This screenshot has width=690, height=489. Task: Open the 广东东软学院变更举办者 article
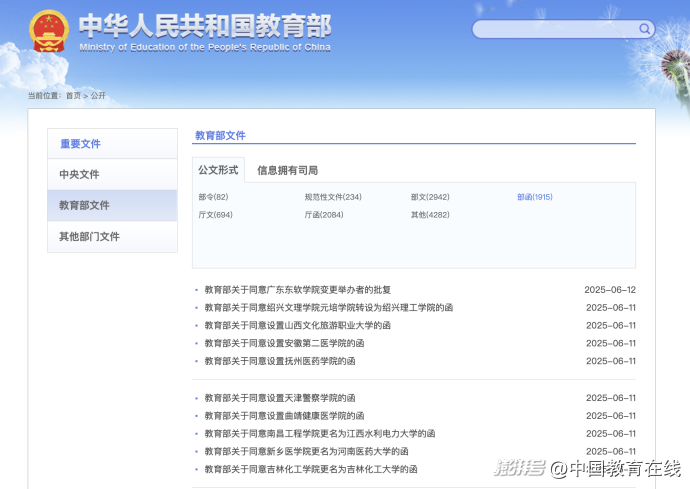[297, 290]
